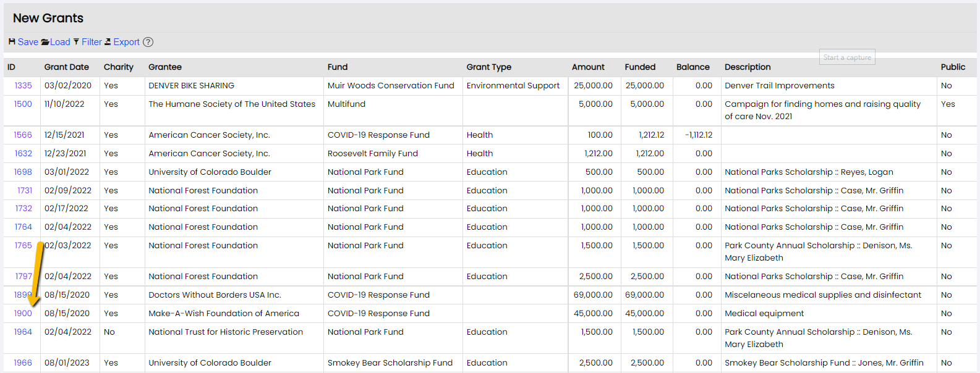Click the Start a capture button
Viewport: 980px width, 373px height.
pyautogui.click(x=847, y=57)
